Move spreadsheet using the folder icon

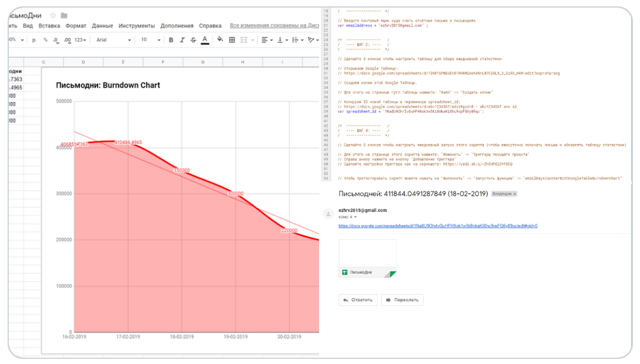pyautogui.click(x=64, y=15)
